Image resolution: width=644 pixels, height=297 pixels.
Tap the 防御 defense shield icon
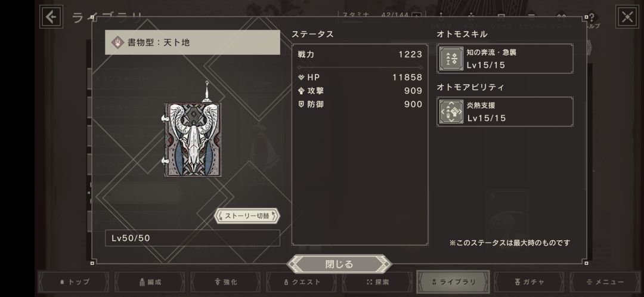coord(301,104)
